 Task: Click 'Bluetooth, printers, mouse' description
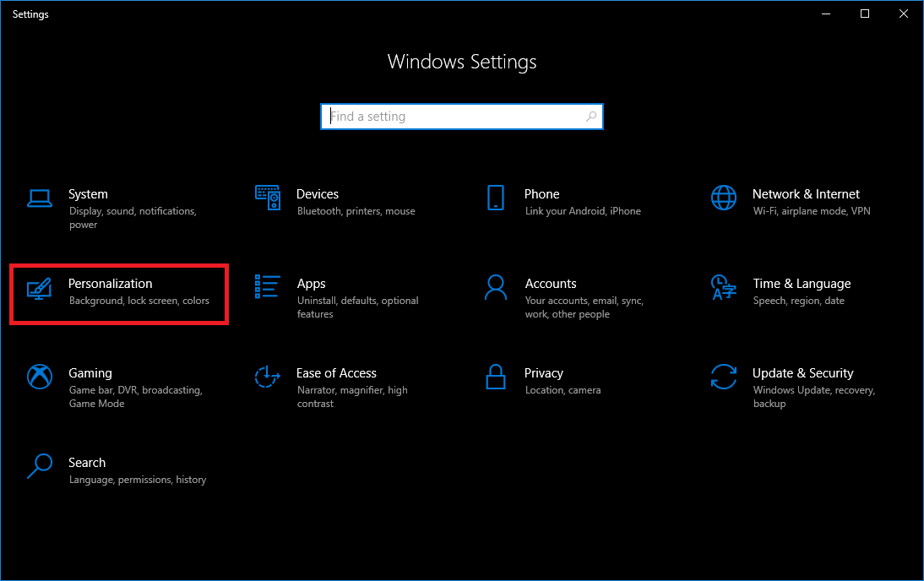356,211
